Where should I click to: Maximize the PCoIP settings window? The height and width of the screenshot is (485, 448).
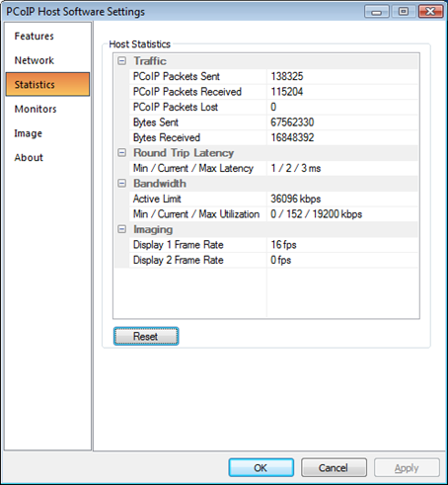click(404, 12)
